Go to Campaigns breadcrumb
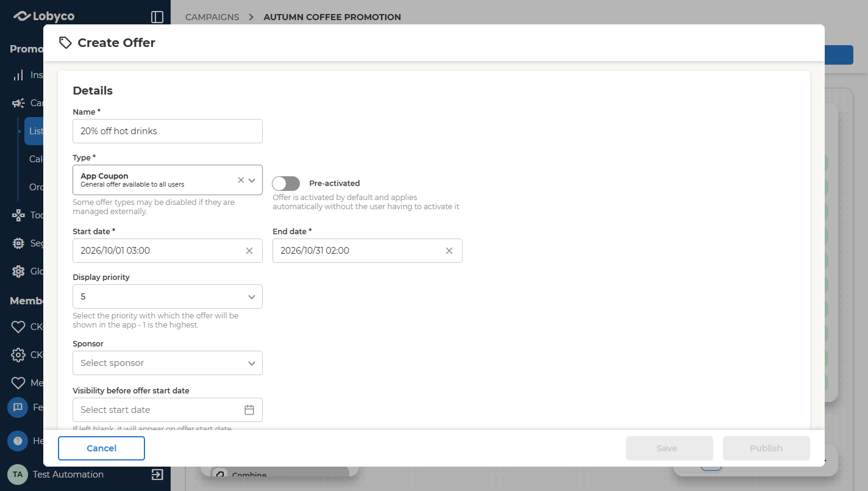 tap(212, 17)
